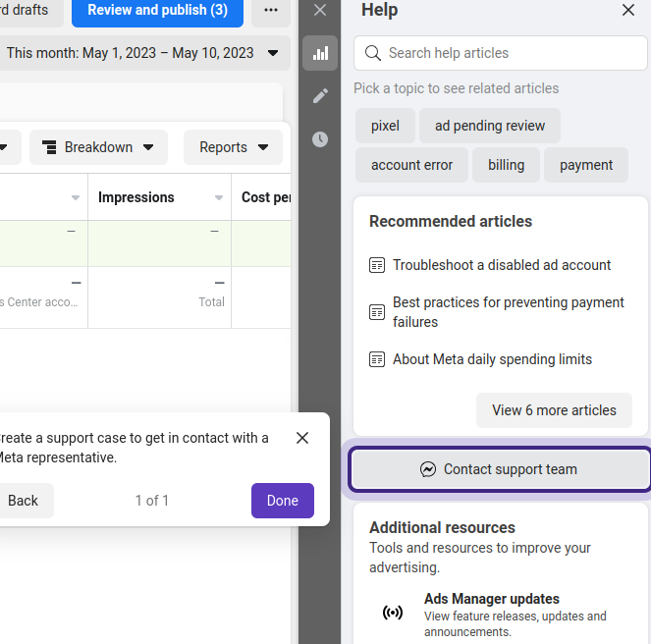Open Troubleshoot a disabled ad account article
Image resolution: width=651 pixels, height=644 pixels.
point(501,265)
